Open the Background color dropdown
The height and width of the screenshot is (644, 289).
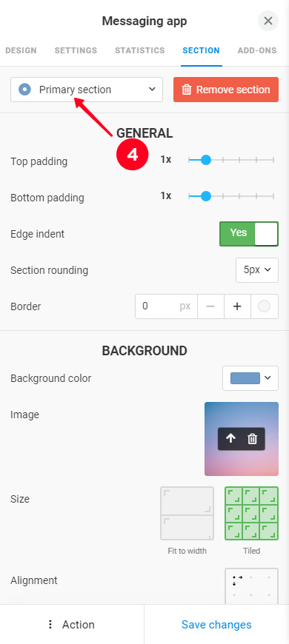pyautogui.click(x=250, y=378)
